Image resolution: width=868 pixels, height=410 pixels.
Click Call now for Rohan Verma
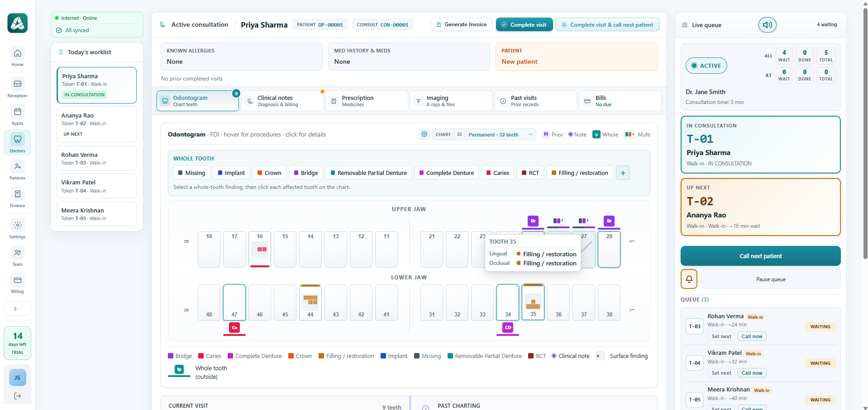[x=752, y=336]
